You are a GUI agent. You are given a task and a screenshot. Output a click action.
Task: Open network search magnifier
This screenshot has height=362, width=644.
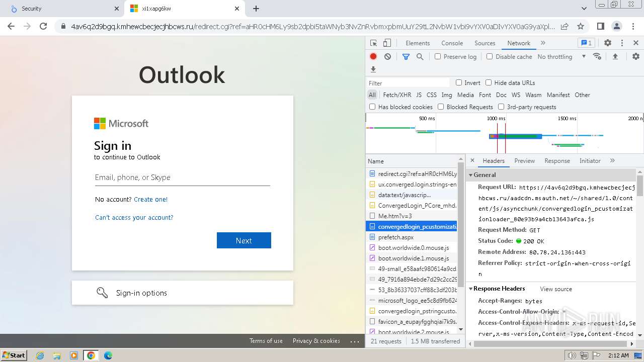420,57
